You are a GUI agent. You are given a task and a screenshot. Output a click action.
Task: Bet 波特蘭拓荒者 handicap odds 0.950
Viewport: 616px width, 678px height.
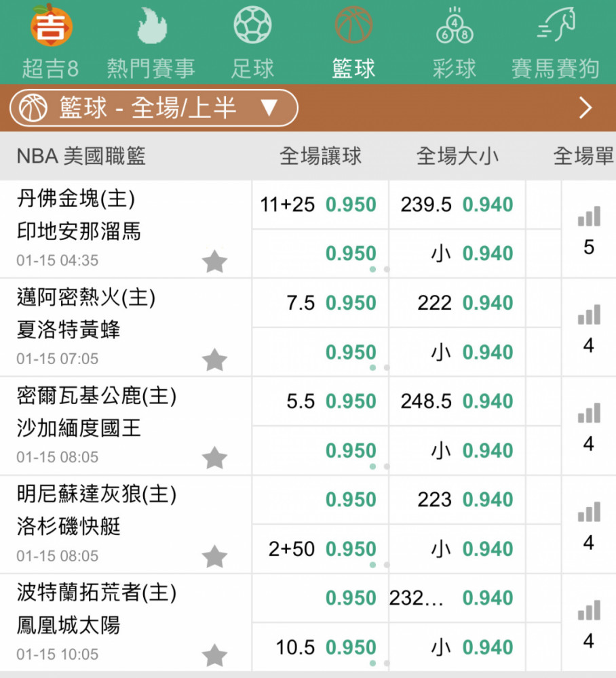[320, 598]
